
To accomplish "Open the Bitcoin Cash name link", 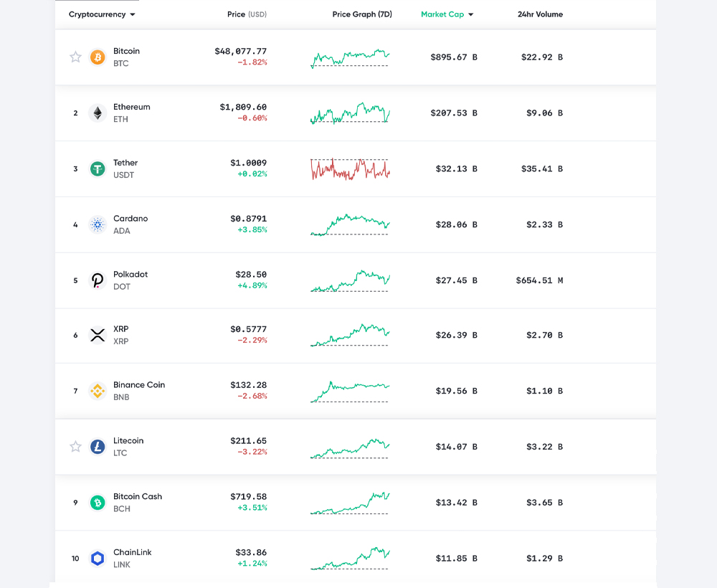I will pyautogui.click(x=138, y=496).
